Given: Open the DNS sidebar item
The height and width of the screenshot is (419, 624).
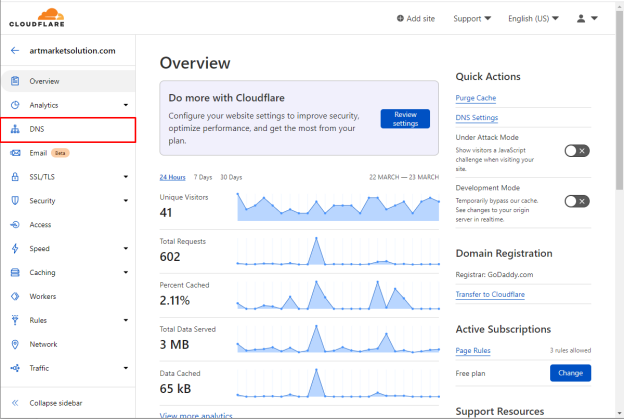Looking at the screenshot, I should [x=68, y=129].
